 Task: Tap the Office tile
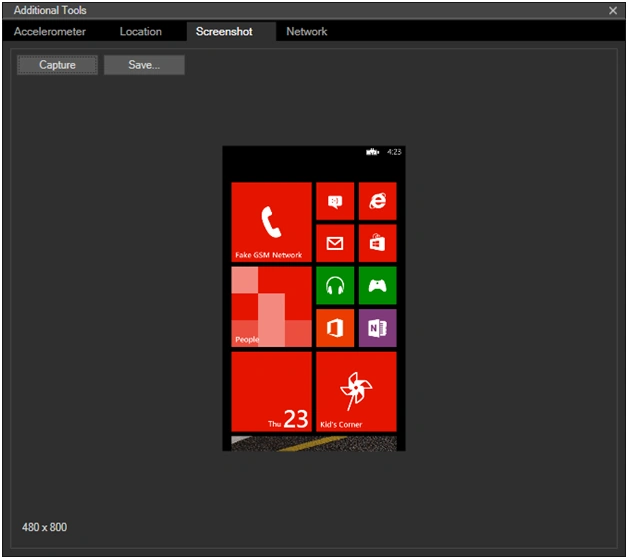pos(335,328)
